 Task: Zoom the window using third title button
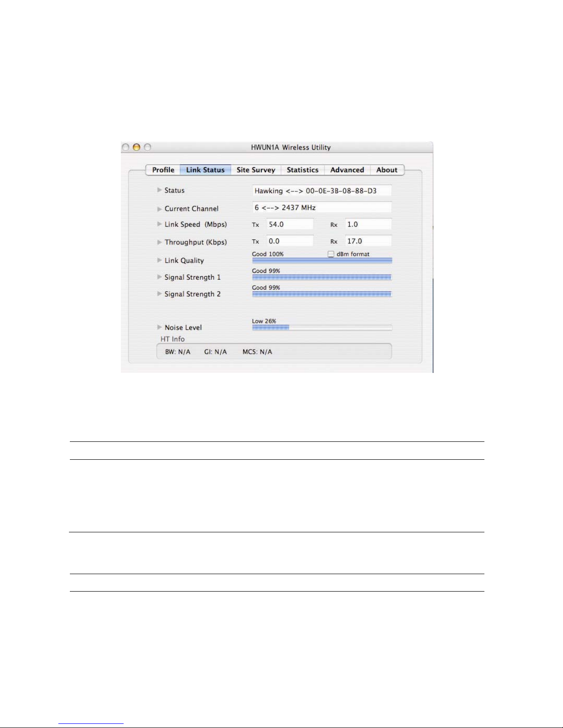tap(148, 147)
